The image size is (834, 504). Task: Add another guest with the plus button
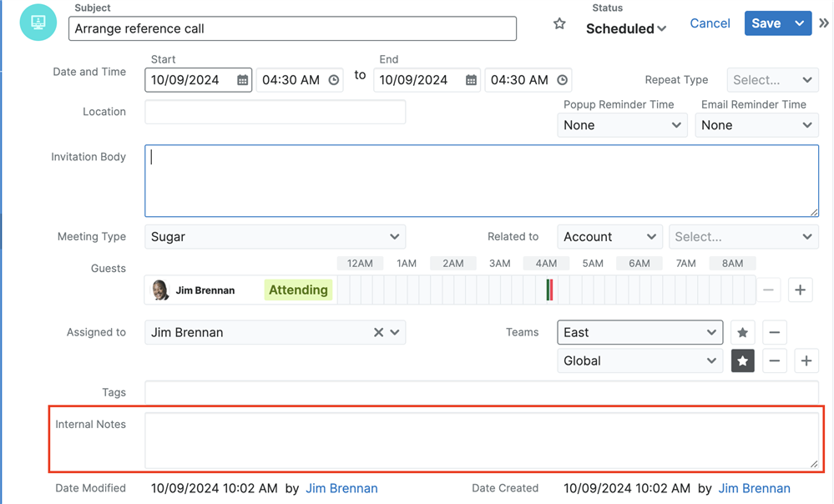[x=800, y=290]
